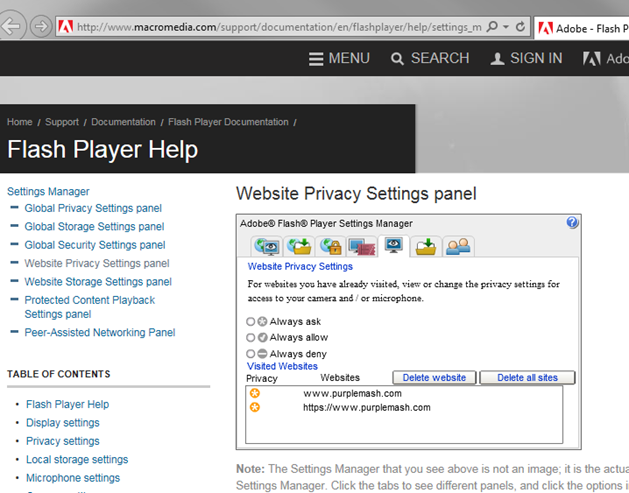Open the Support breadcrumb link
Viewport: 629px width, 493px height.
(62, 122)
